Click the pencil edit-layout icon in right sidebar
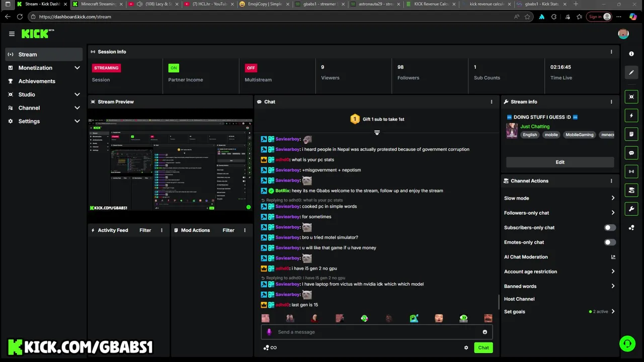The image size is (644, 362). [631, 72]
